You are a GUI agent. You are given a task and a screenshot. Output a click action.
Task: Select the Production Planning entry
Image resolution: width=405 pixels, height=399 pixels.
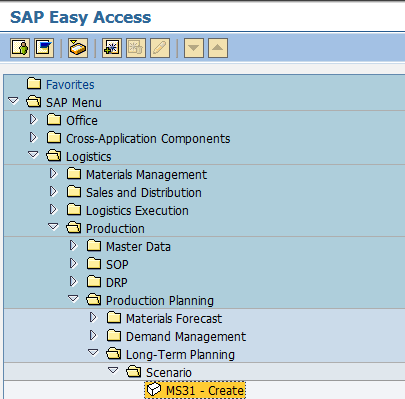160,301
